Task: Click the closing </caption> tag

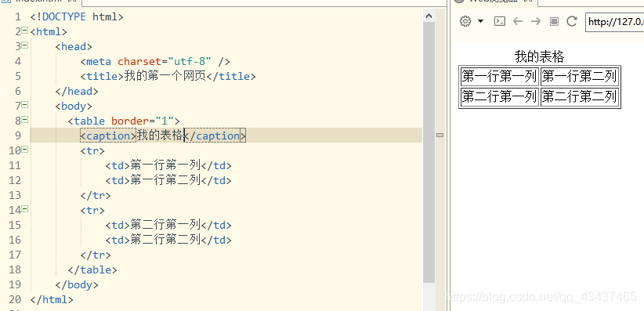Action: (x=215, y=136)
